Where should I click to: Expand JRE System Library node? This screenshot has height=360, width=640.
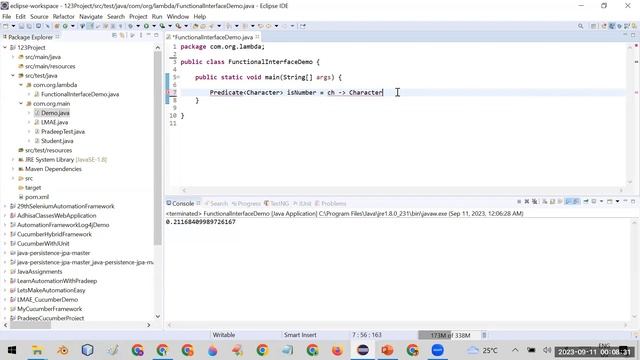point(13,160)
